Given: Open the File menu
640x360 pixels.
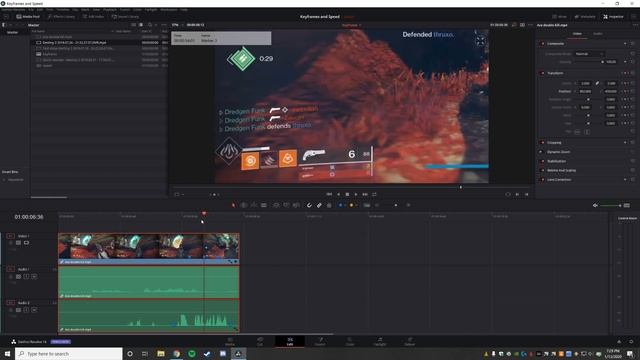Looking at the screenshot, I should tap(31, 9).
